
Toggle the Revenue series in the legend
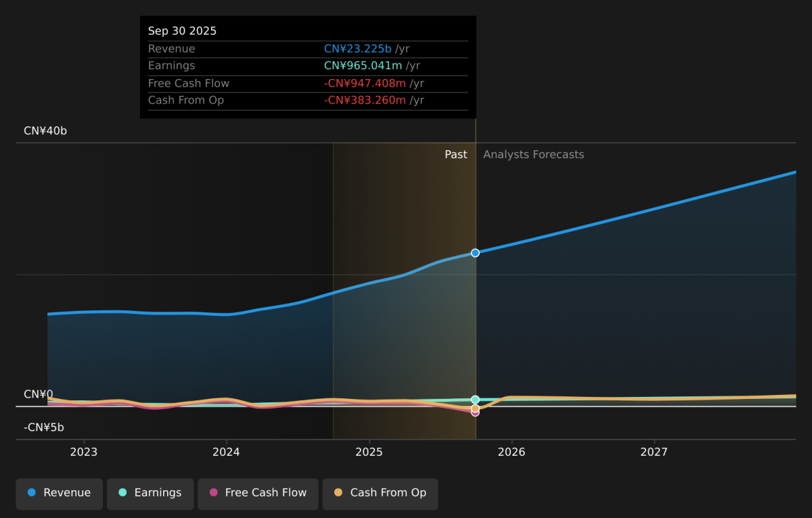click(60, 494)
